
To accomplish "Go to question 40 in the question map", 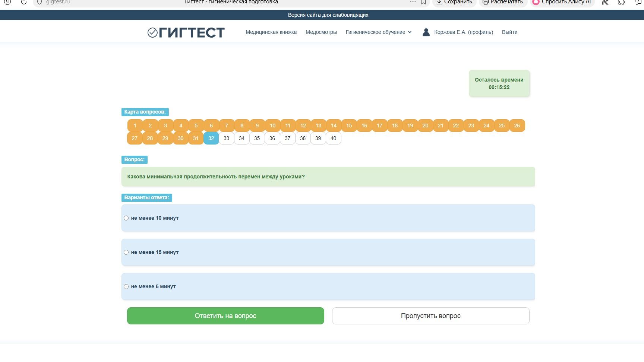I will [x=333, y=138].
